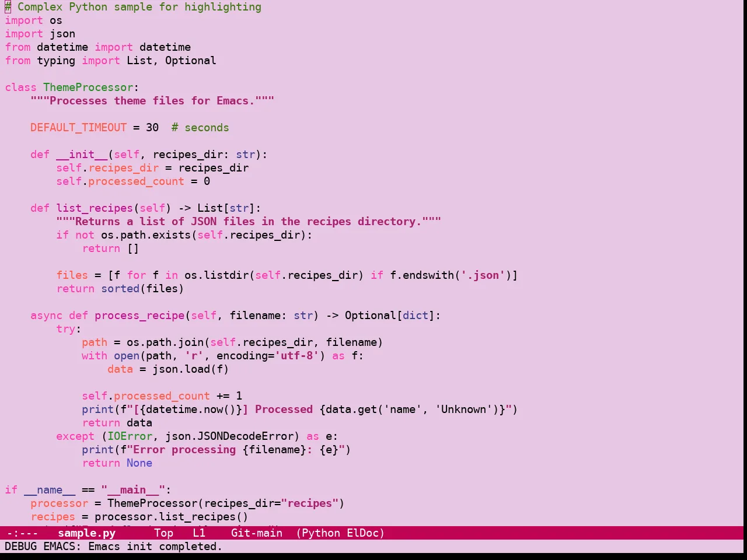Click processor.list_recipes() call
This screenshot has height=560, width=747.
coord(172,517)
